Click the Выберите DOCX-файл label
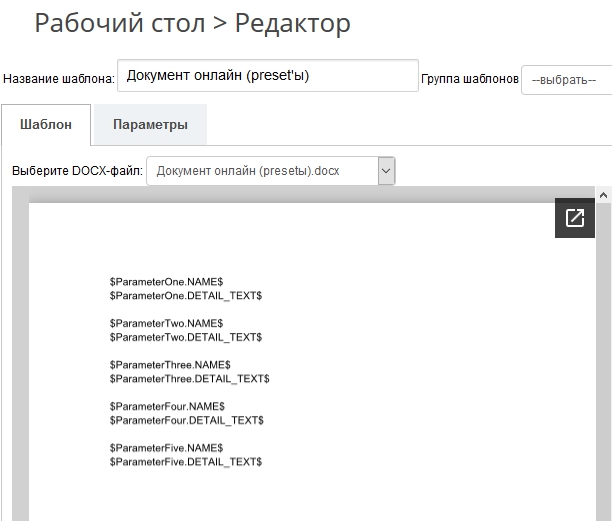The height and width of the screenshot is (521, 612). pyautogui.click(x=78, y=171)
